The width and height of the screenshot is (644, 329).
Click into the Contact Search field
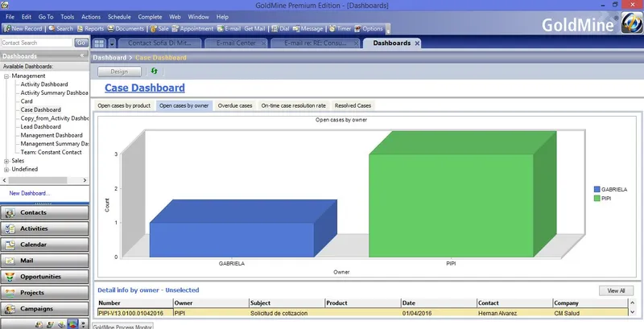[x=36, y=43]
